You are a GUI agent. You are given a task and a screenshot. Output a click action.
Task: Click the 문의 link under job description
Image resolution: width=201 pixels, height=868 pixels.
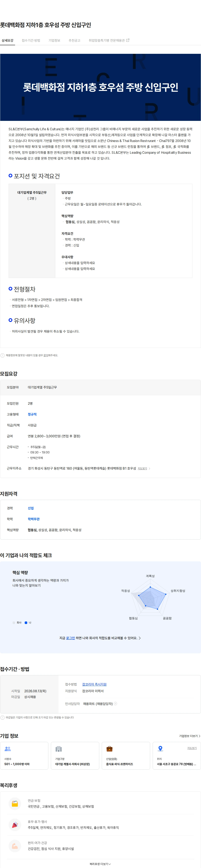click(x=45, y=355)
